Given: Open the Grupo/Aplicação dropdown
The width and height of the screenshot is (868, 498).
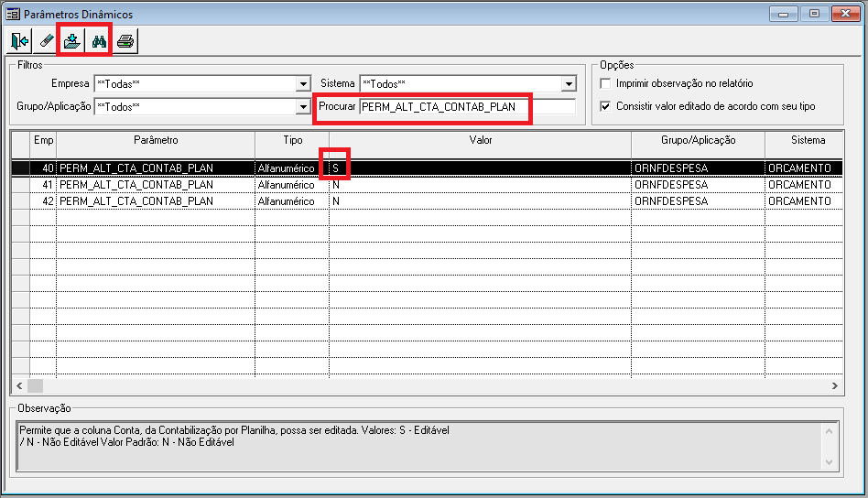Looking at the screenshot, I should pyautogui.click(x=303, y=107).
